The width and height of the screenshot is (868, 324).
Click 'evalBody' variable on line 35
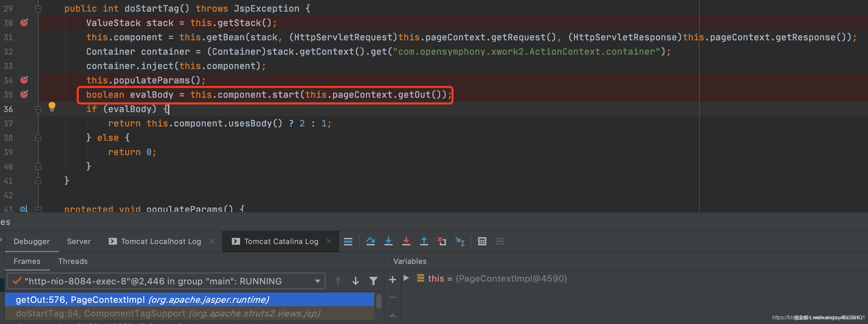coord(152,95)
